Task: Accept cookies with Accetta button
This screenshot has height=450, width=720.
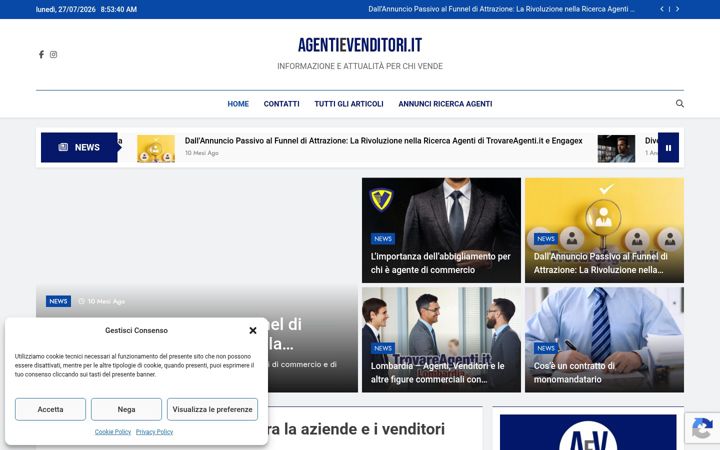Action: 51,410
